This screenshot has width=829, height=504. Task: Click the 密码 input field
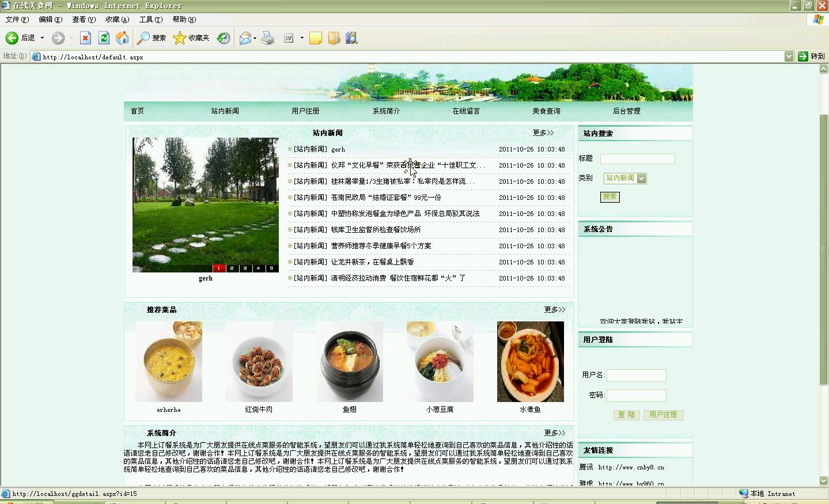click(637, 396)
